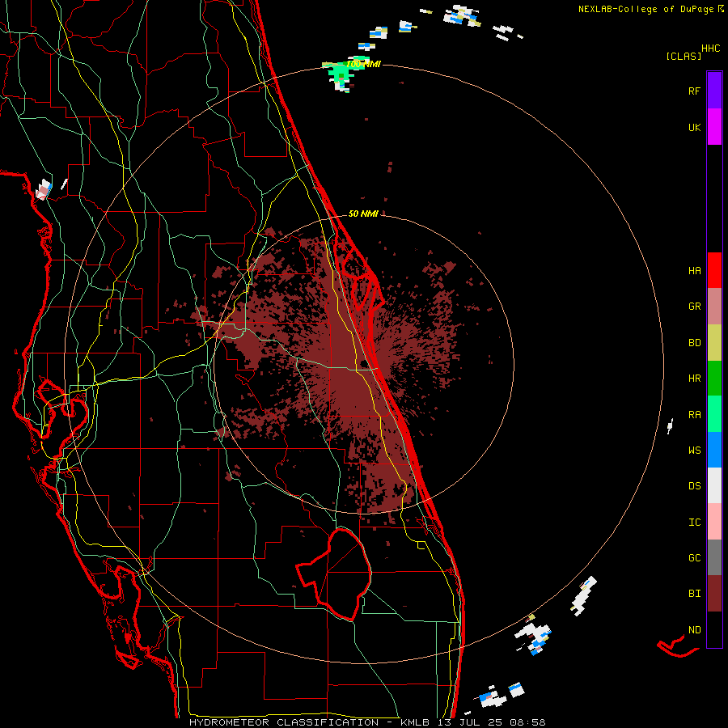Click the HA legend label
728x728 pixels.
click(694, 270)
